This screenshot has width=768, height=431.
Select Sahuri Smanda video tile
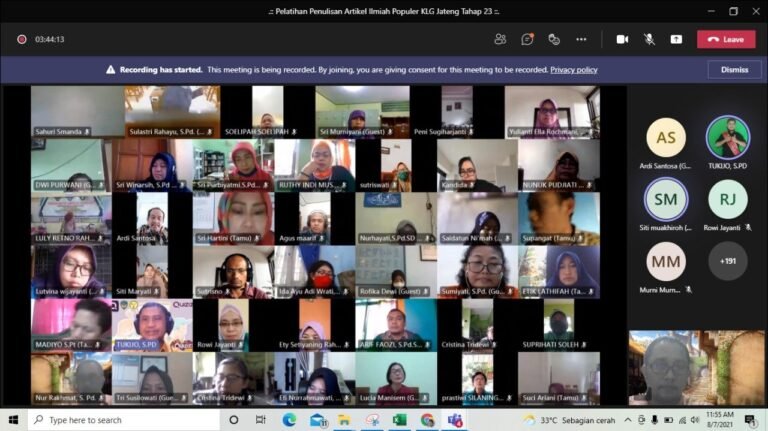click(x=77, y=112)
